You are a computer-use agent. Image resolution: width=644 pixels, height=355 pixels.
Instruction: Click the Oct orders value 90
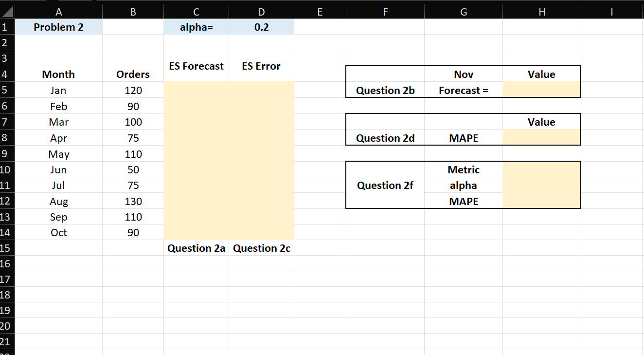[133, 232]
